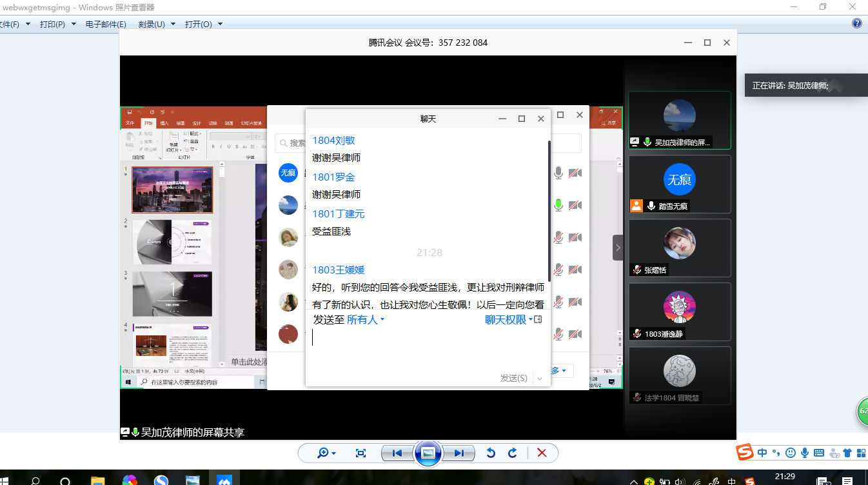
Task: Start the slideshow with center button
Action: coord(428,453)
